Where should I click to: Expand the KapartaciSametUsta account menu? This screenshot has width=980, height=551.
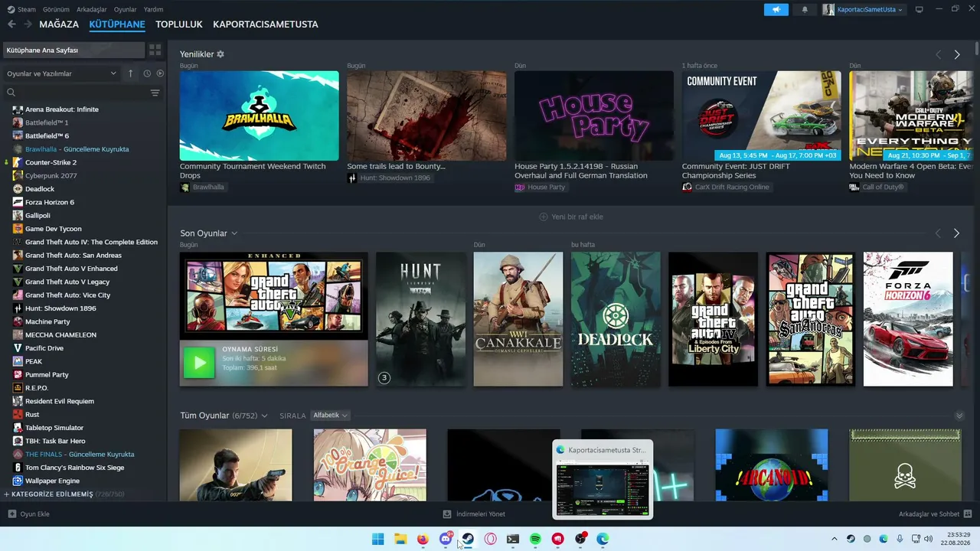(x=864, y=10)
